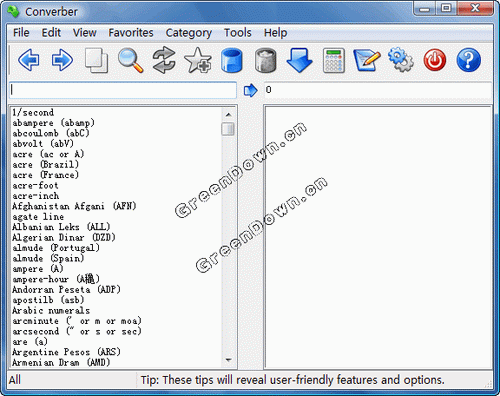Viewport: 500px width, 396px height.
Task: Open the View menu
Action: click(85, 33)
